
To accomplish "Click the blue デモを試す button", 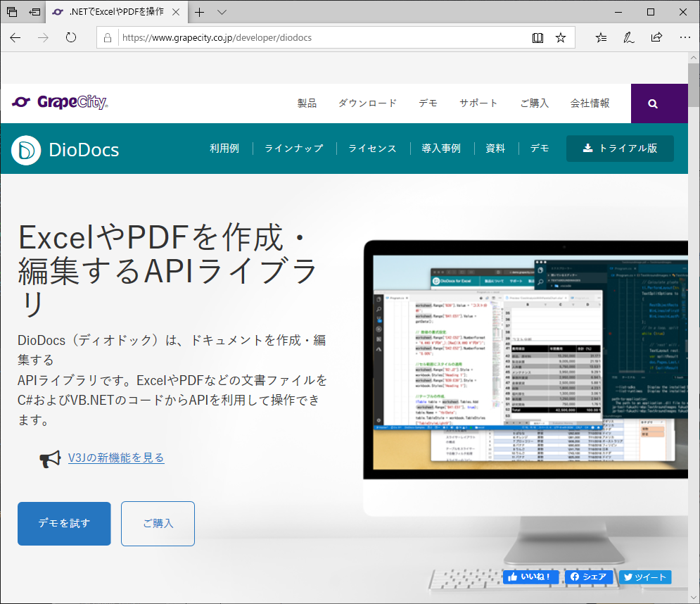I will click(x=64, y=524).
